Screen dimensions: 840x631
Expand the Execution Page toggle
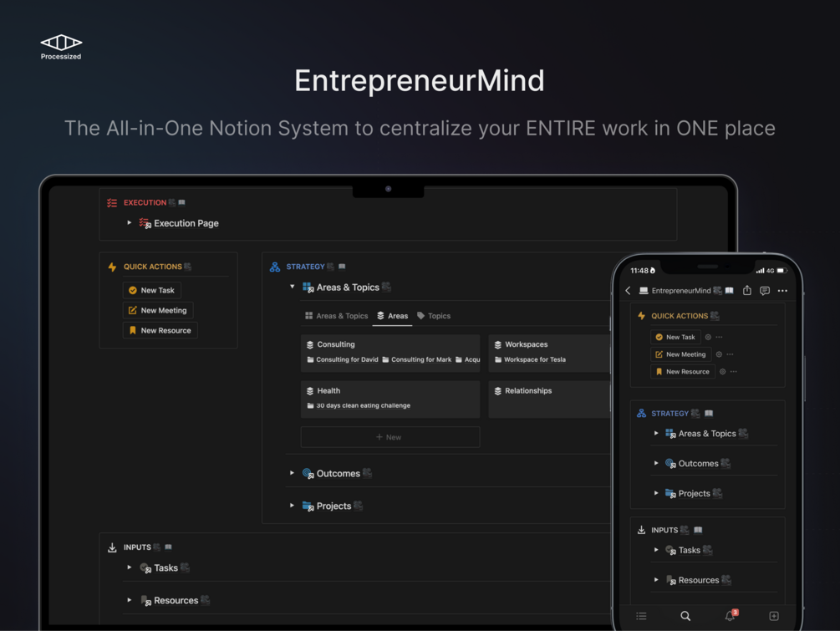pos(129,223)
